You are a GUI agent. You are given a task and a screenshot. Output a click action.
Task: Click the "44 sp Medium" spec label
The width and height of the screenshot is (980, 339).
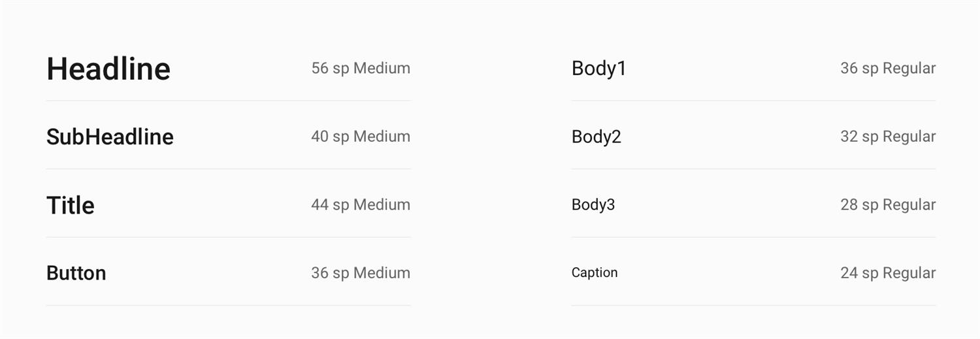click(x=361, y=204)
